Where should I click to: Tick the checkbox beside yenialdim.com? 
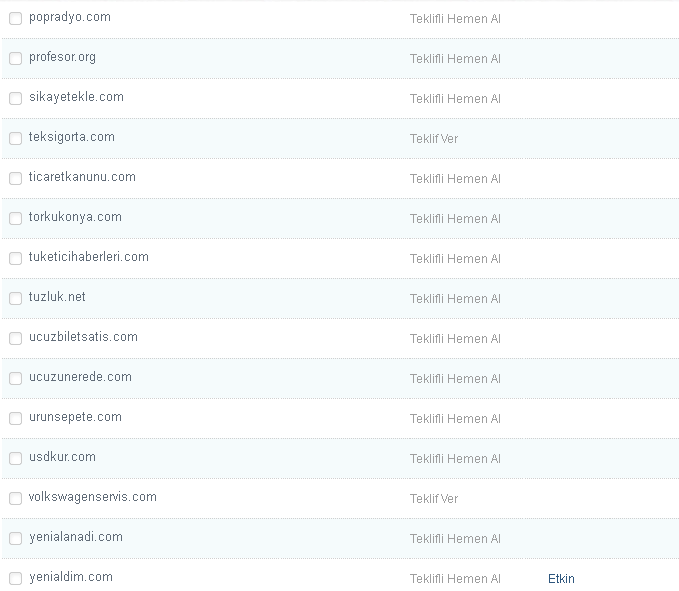point(15,579)
